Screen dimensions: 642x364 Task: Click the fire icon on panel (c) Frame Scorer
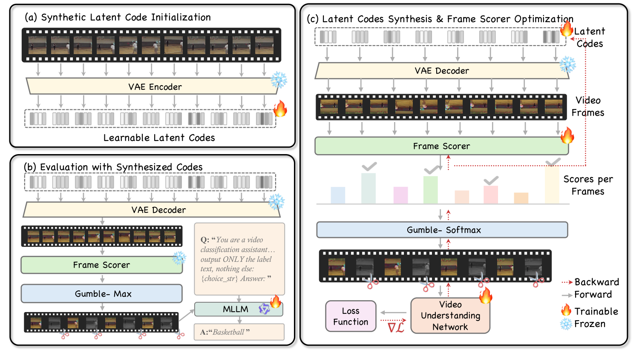567,135
